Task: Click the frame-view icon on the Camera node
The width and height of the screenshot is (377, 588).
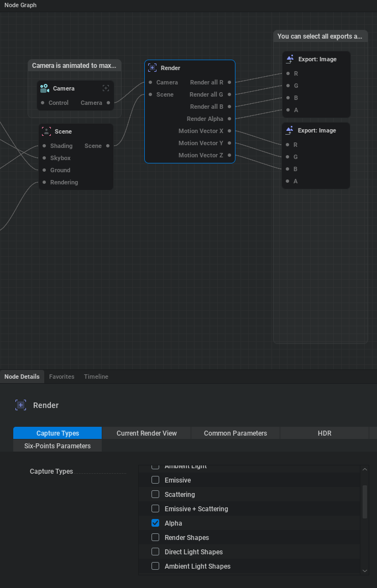Action: tap(106, 88)
